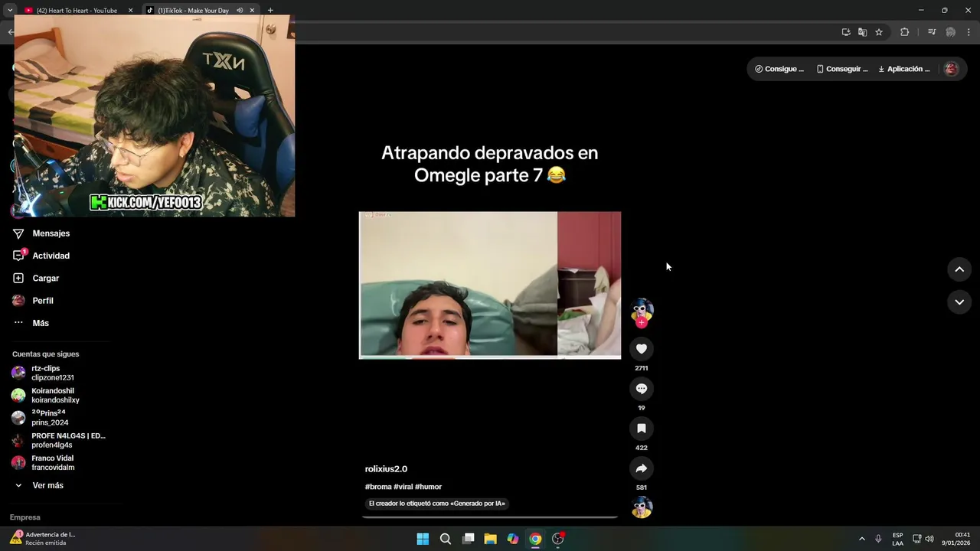Open the TikTok profile avatar at top right
Image resolution: width=980 pixels, height=551 pixels.
[951, 69]
